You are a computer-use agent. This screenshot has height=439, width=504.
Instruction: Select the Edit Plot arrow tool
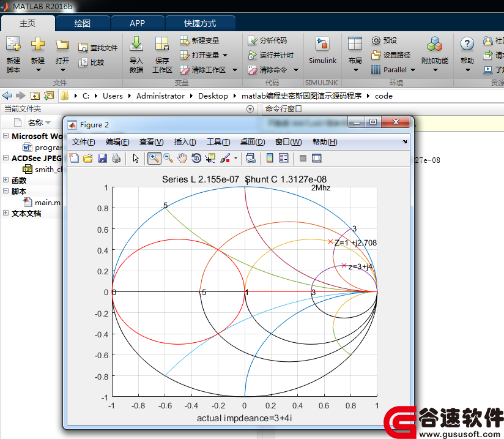[x=136, y=158]
